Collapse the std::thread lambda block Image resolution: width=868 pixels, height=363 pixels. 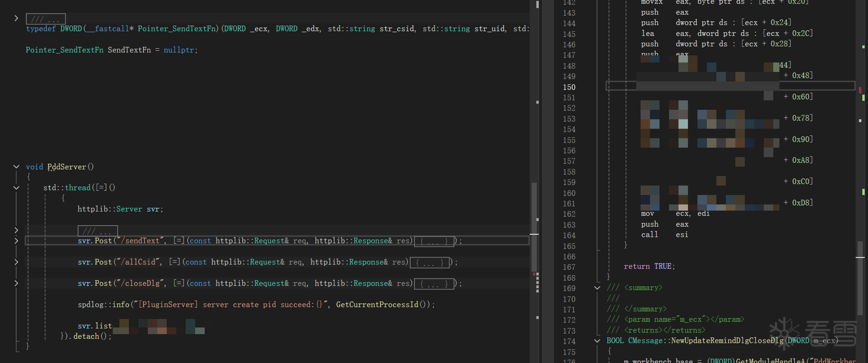pos(16,188)
